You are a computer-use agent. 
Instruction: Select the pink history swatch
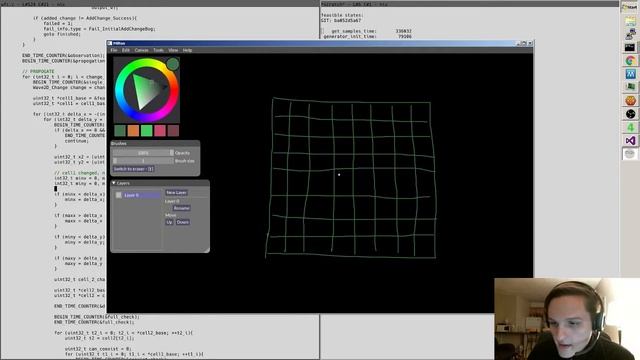pyautogui.click(x=160, y=131)
